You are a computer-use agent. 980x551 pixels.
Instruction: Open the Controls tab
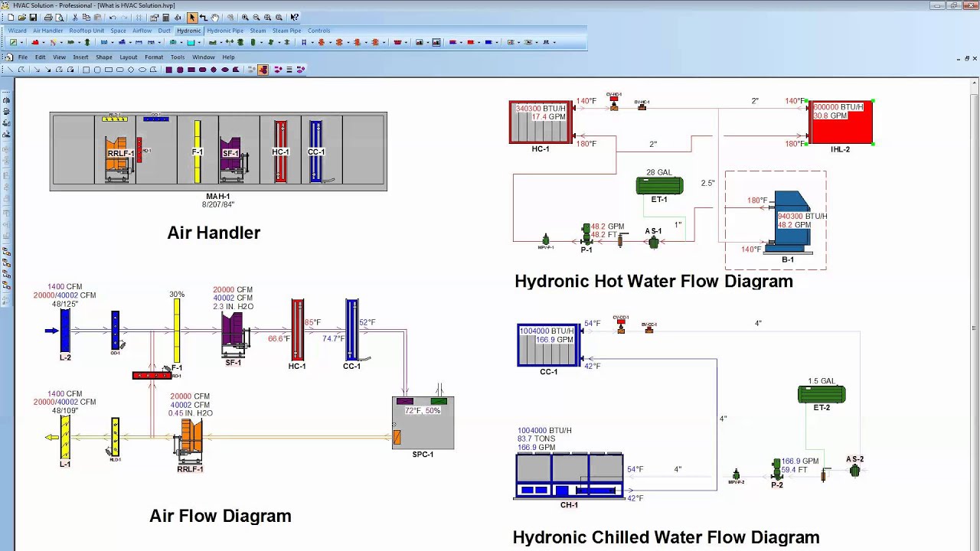click(x=318, y=31)
